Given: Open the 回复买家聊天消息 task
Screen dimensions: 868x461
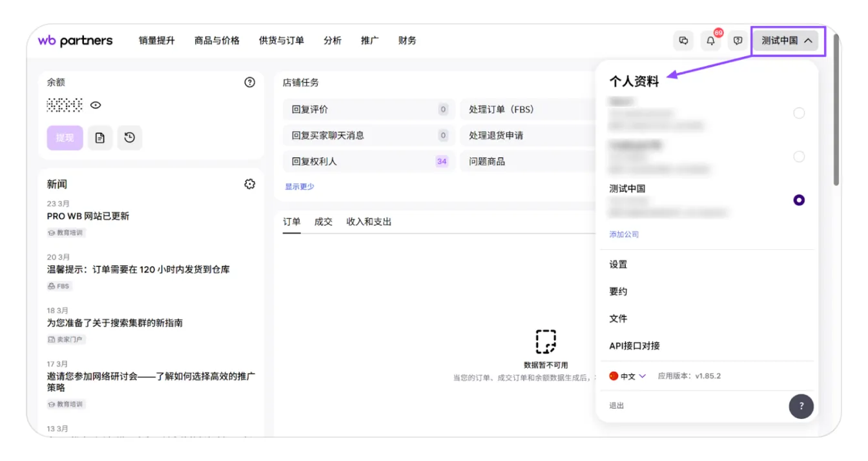Looking at the screenshot, I should click(369, 136).
